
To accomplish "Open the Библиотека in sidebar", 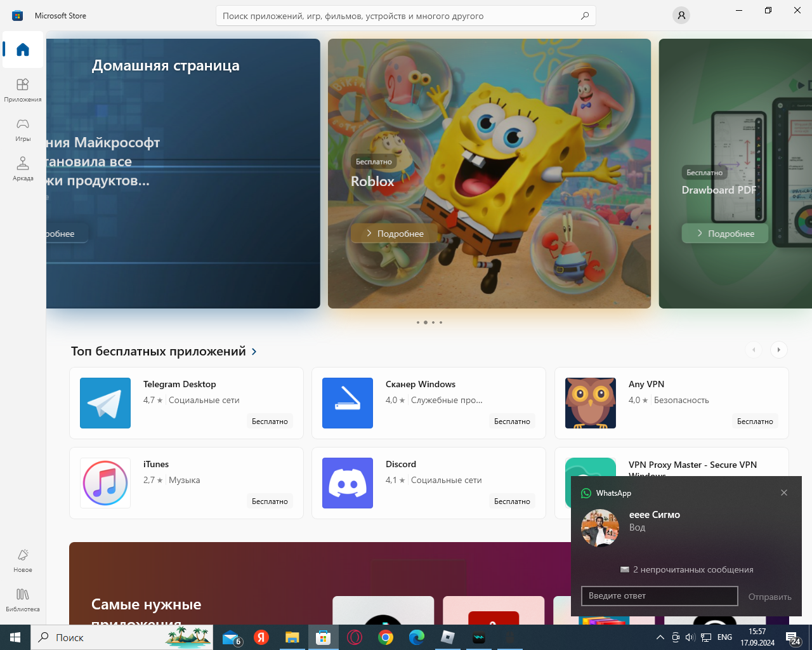I will click(23, 600).
